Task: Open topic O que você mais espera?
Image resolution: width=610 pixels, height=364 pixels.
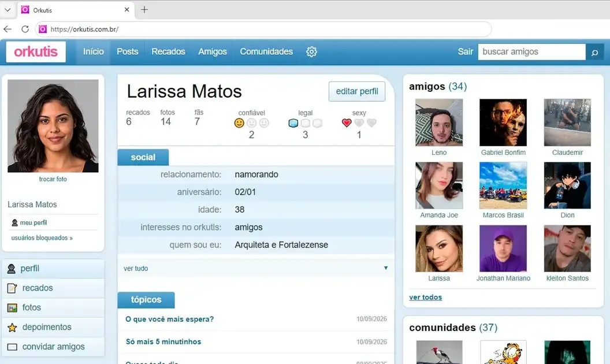Action: click(170, 320)
